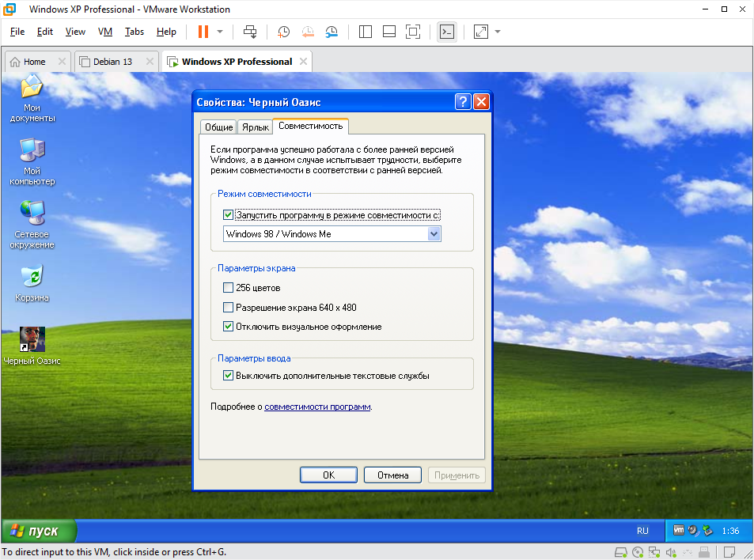Viewport: 754px width, 560px height.
Task: Open the VM menu in menu bar
Action: coord(105,32)
